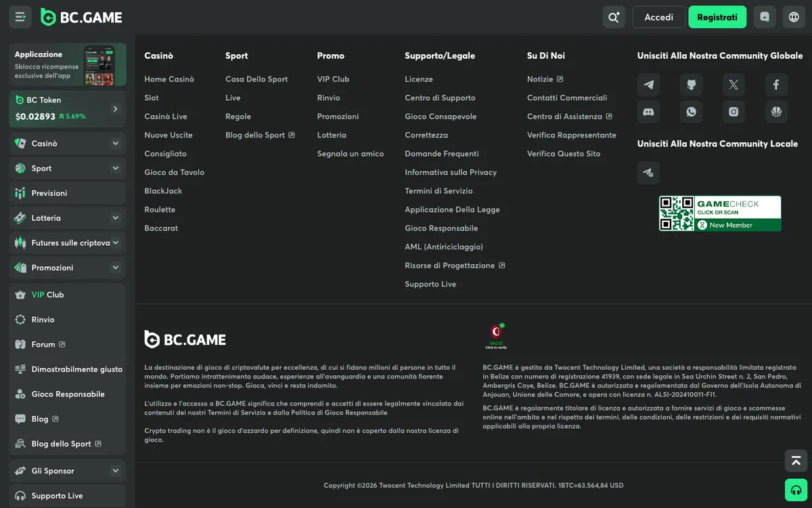Screen dimensions: 812x508
Task: Expand the Lotteria sidebar chevron
Action: pos(115,218)
